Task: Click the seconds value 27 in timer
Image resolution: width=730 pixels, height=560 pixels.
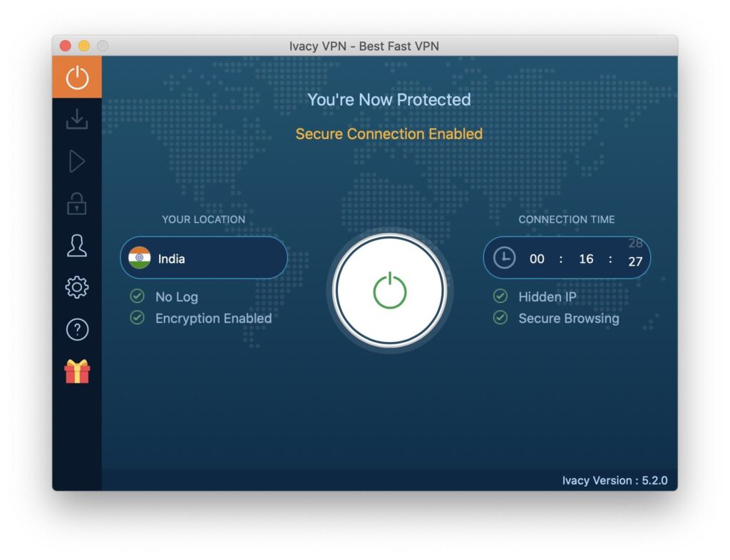Action: coord(635,261)
